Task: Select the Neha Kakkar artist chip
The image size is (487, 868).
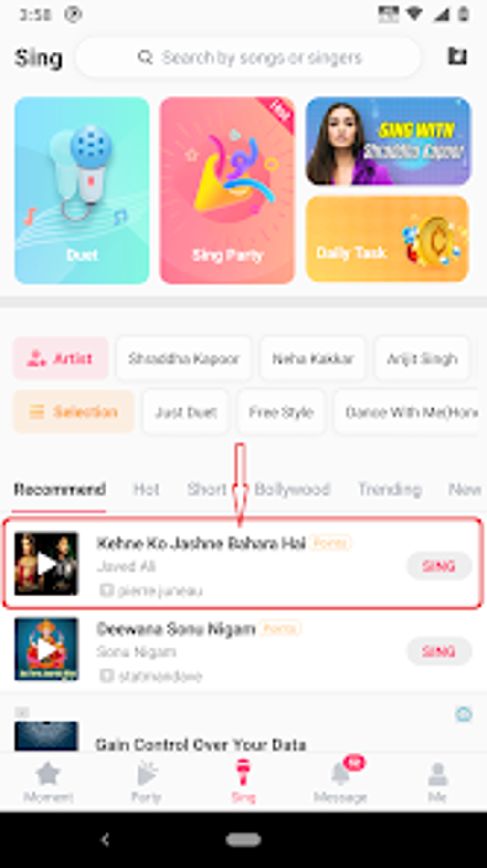Action: [313, 358]
